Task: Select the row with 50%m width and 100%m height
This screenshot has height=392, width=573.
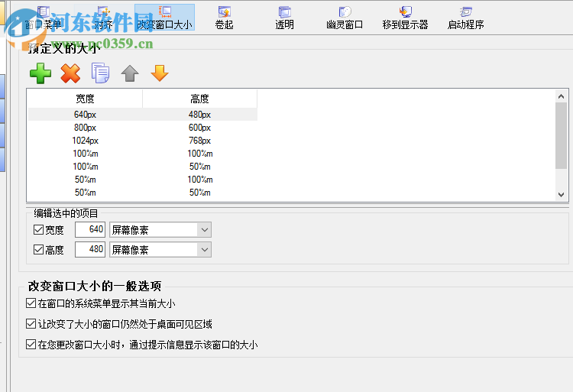Action: point(143,180)
